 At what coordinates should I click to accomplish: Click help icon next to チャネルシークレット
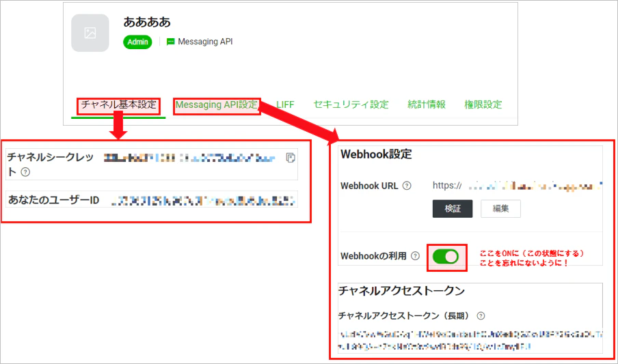tap(25, 172)
